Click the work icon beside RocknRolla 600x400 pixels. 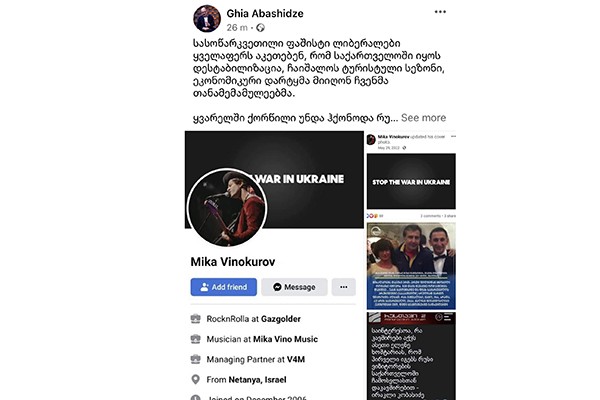196,318
